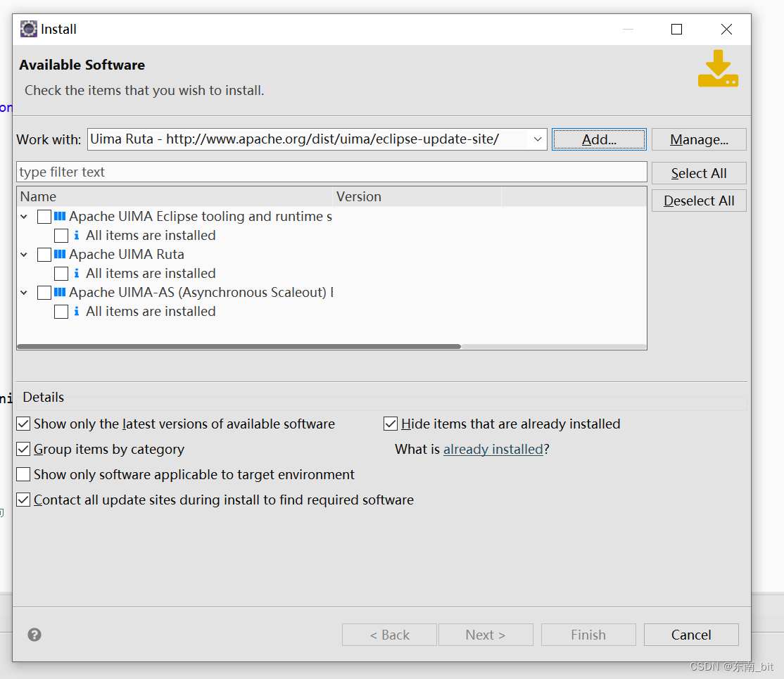Click the Apache UIMA Ruta category icon
This screenshot has height=679, width=784.
pos(60,254)
